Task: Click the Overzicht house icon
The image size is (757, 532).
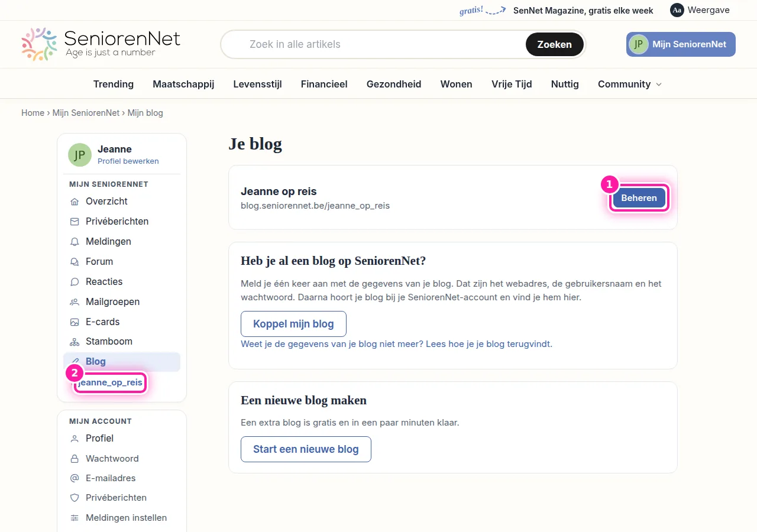Action: point(75,202)
